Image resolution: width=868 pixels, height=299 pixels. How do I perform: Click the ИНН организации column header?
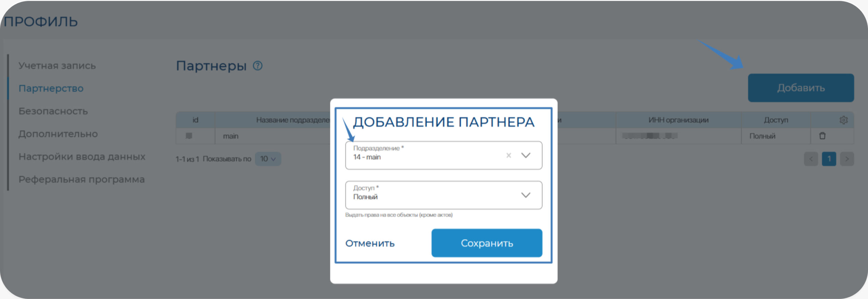tap(678, 120)
